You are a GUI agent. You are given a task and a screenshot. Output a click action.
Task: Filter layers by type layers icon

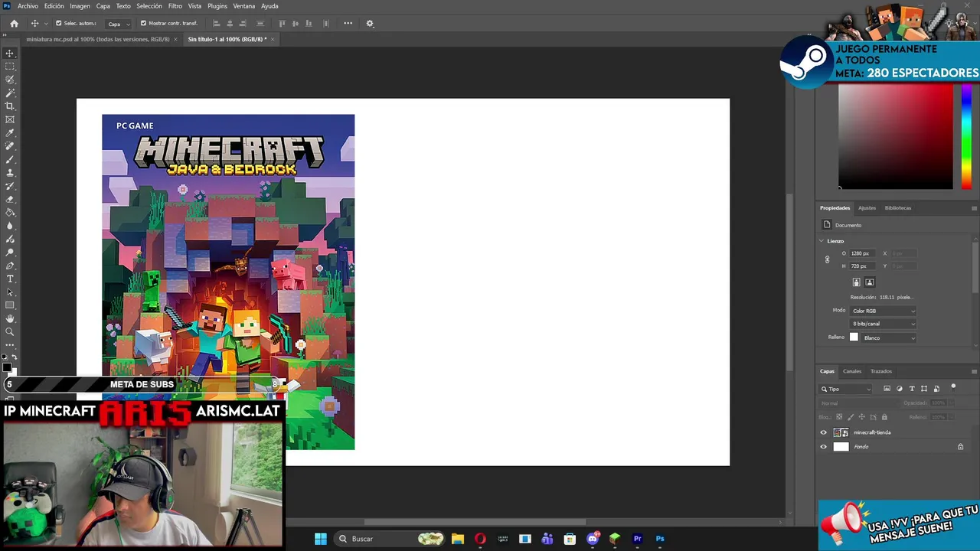tap(912, 389)
